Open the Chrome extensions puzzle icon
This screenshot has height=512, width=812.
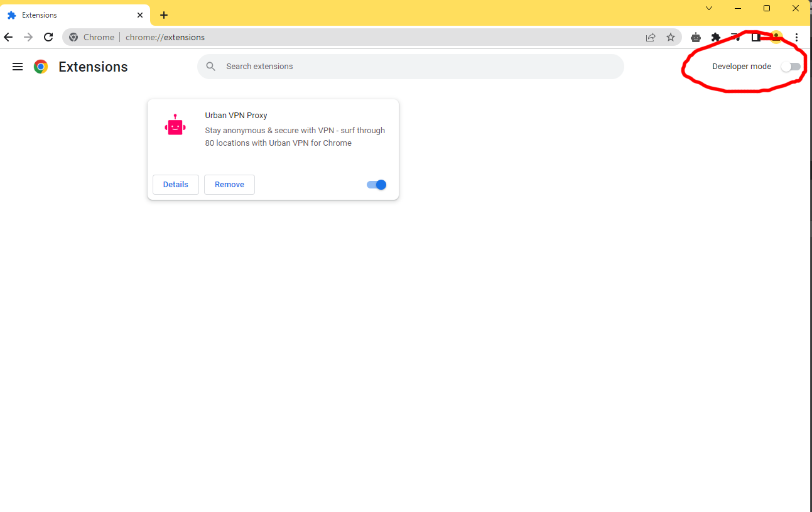click(715, 37)
